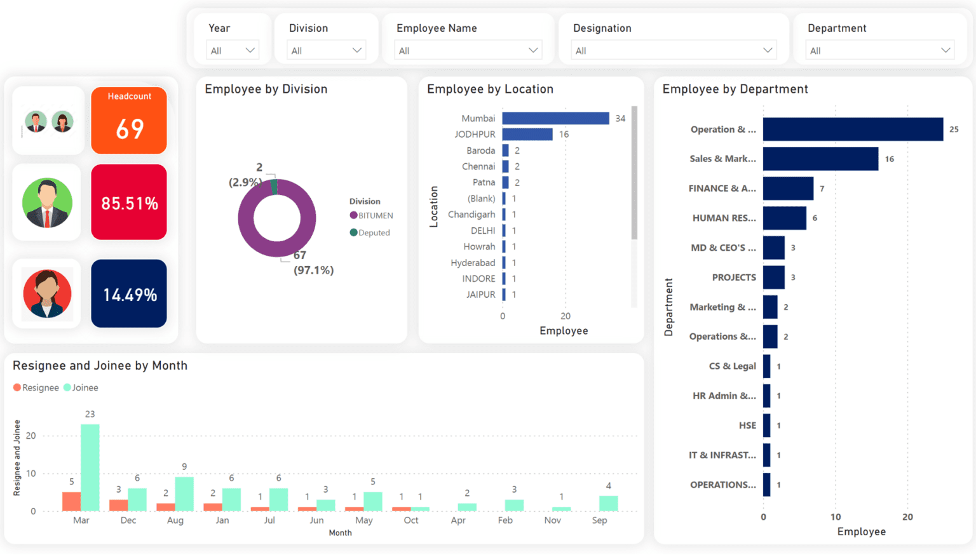
Task: Click the headcount people avatar icon
Action: point(48,121)
